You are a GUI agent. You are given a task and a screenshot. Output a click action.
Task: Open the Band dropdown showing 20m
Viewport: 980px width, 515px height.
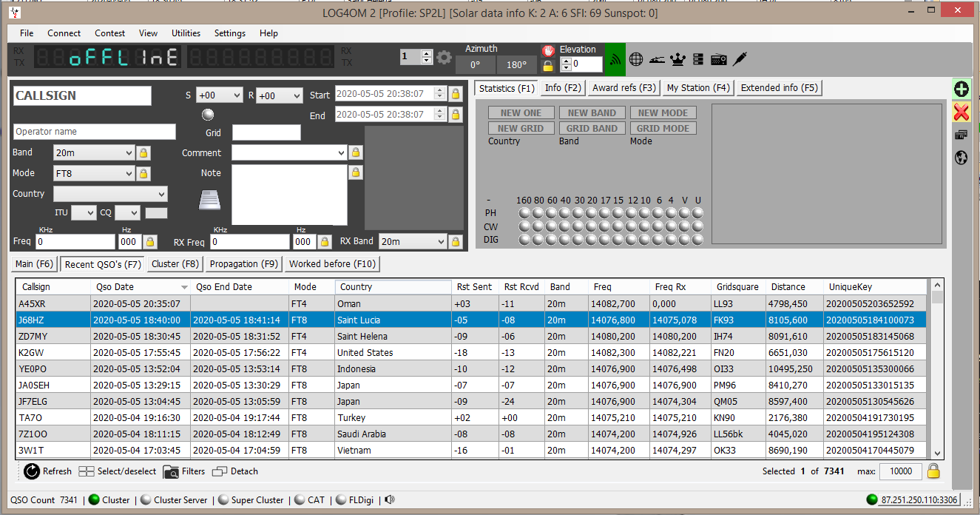click(93, 153)
